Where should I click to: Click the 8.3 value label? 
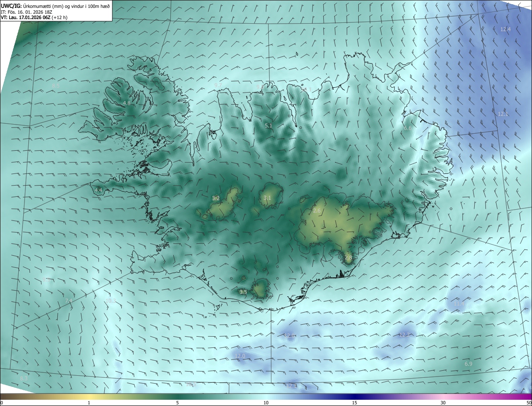click(24, 378)
